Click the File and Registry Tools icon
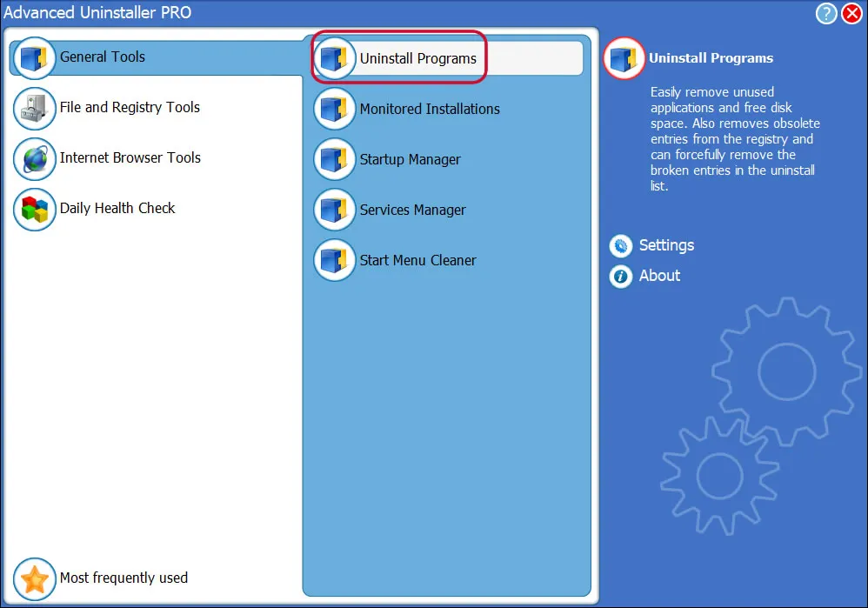868x608 pixels. click(34, 109)
